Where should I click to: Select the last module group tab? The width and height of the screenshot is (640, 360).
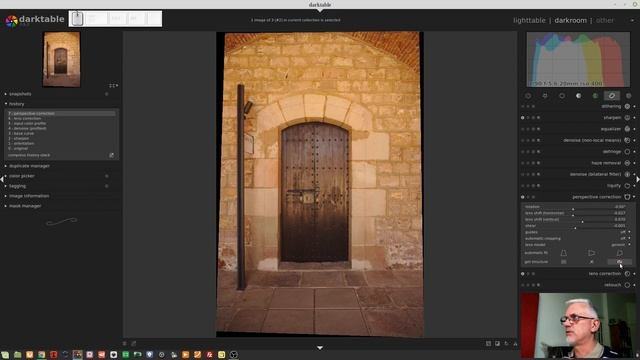(629, 96)
